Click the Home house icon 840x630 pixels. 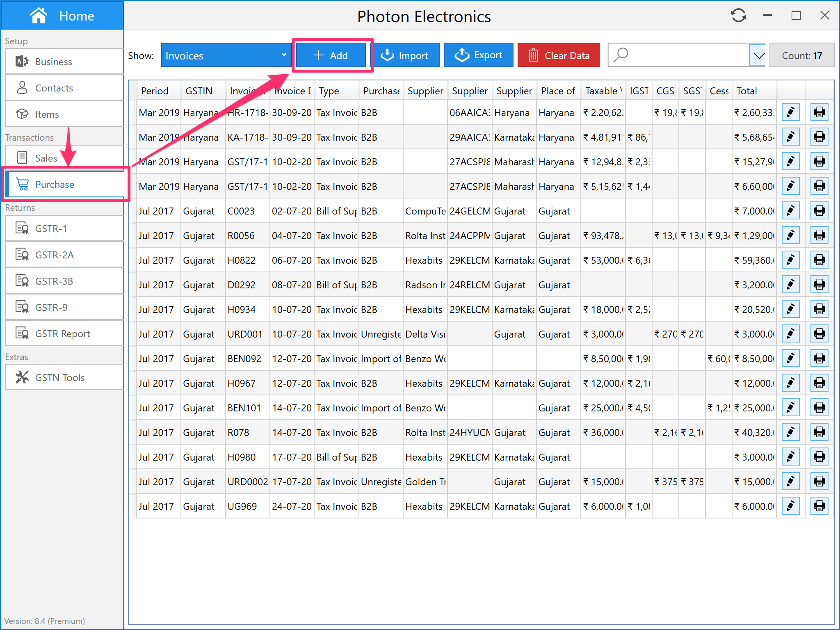[x=39, y=16]
